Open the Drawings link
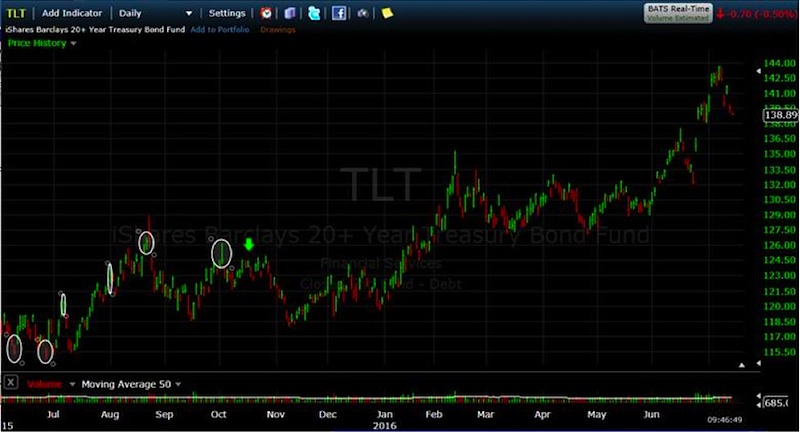The height and width of the screenshot is (432, 800). 278,30
